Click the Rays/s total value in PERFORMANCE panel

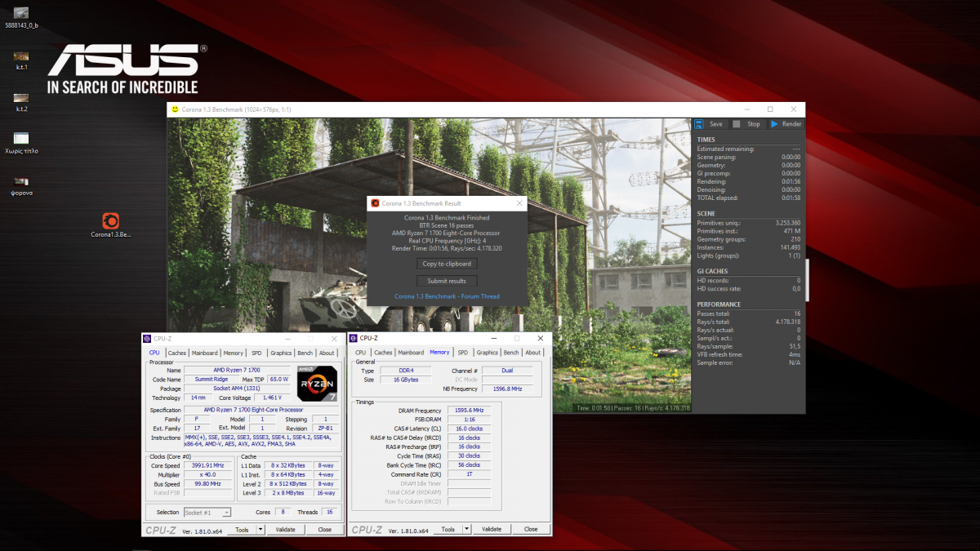pyautogui.click(x=787, y=322)
